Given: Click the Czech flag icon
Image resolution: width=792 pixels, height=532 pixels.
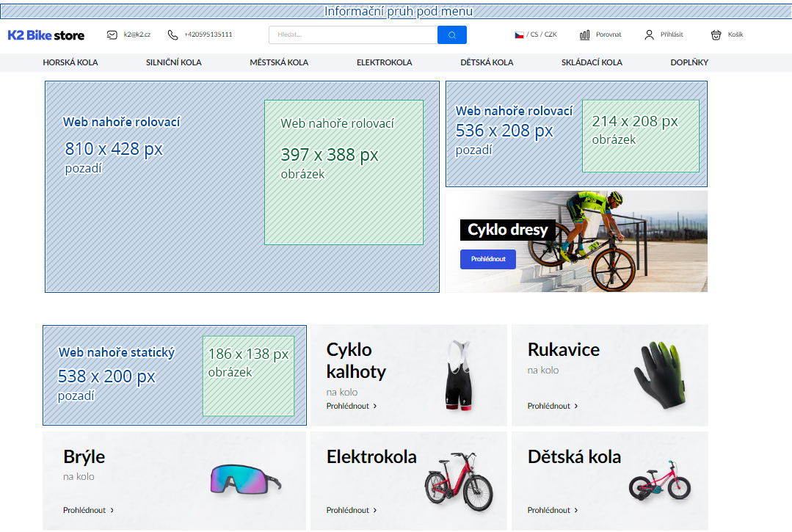Looking at the screenshot, I should (519, 34).
